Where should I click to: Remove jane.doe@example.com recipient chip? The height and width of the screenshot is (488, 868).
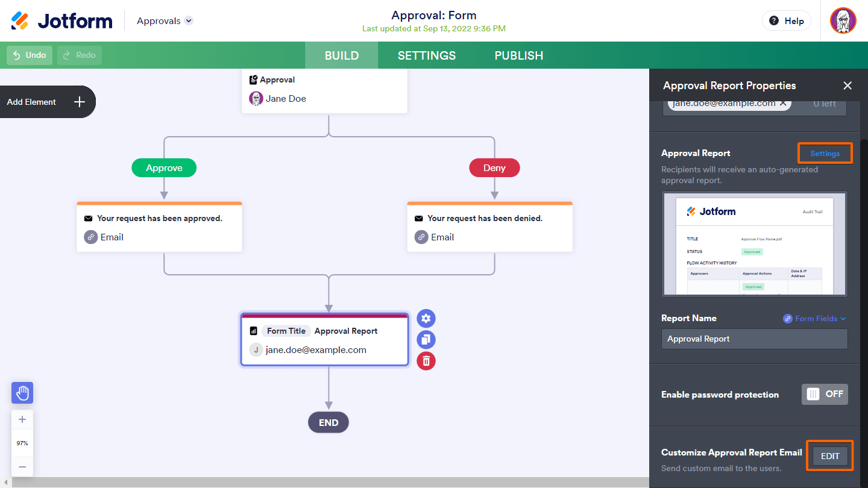point(783,103)
